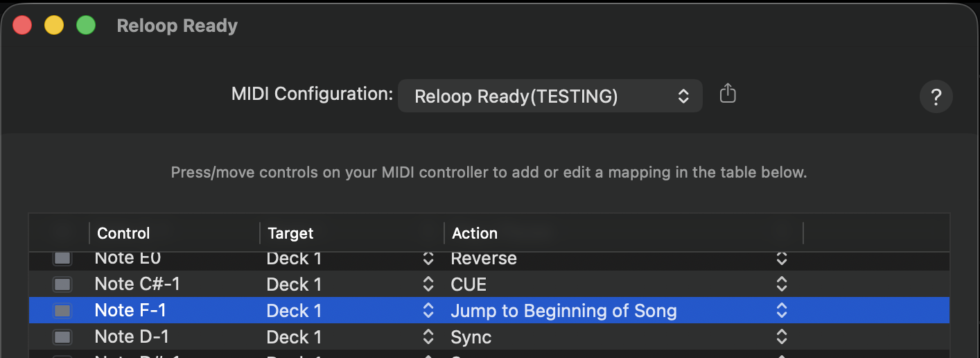
Task: Open the help question mark button
Action: 936,97
